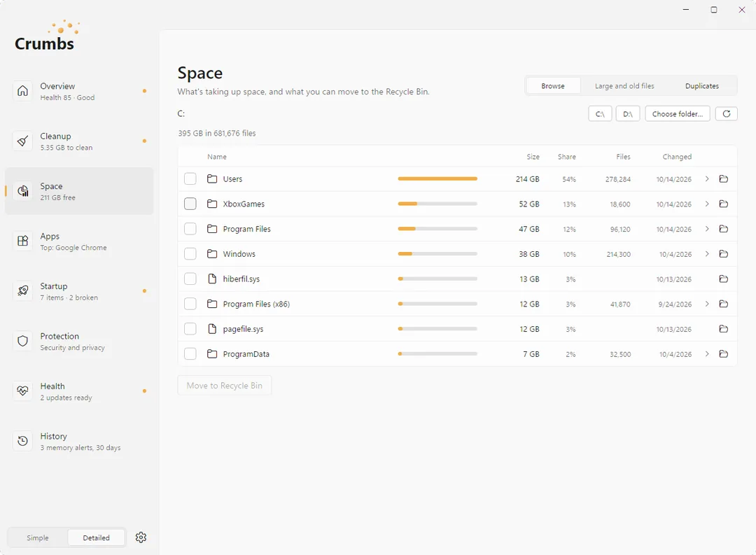
Task: Tick the hiberfil.sys checkbox
Action: pos(190,279)
